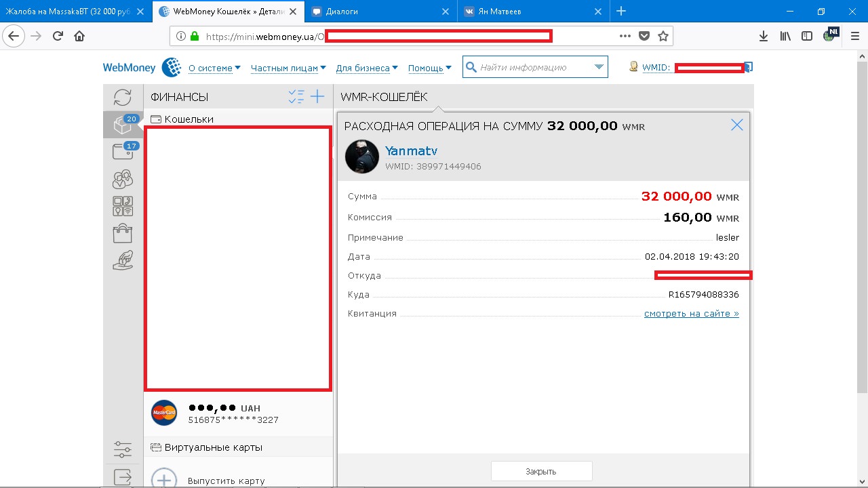Open the contacts icon in the sidebar
Image resolution: width=868 pixels, height=488 pixels.
point(123,179)
